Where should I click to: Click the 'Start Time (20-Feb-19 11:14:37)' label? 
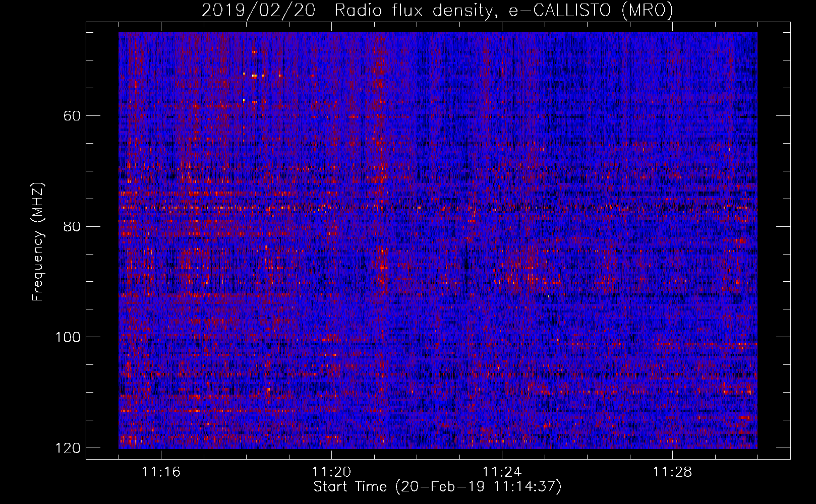(437, 487)
